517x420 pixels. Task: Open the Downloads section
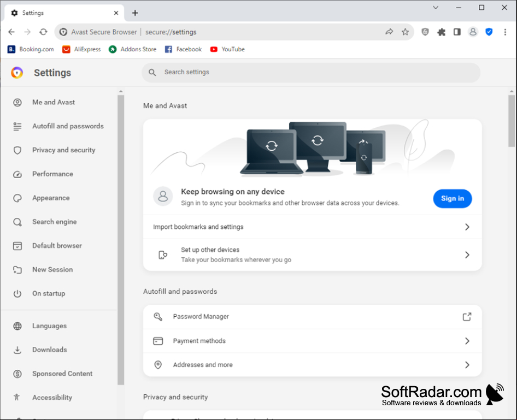coord(49,350)
